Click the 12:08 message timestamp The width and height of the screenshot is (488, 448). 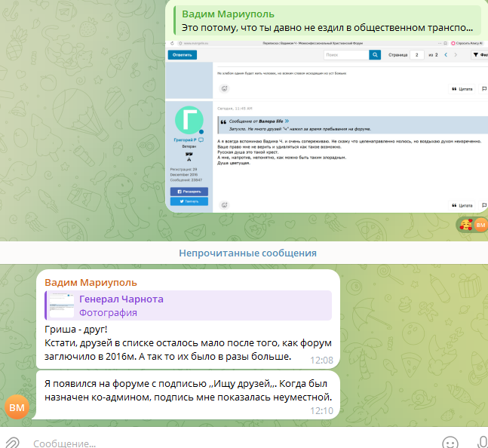321,361
